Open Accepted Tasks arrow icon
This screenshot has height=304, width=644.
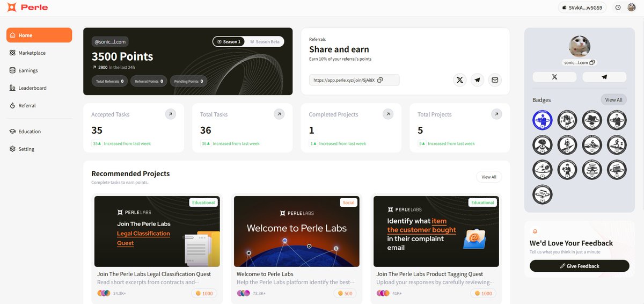click(170, 114)
